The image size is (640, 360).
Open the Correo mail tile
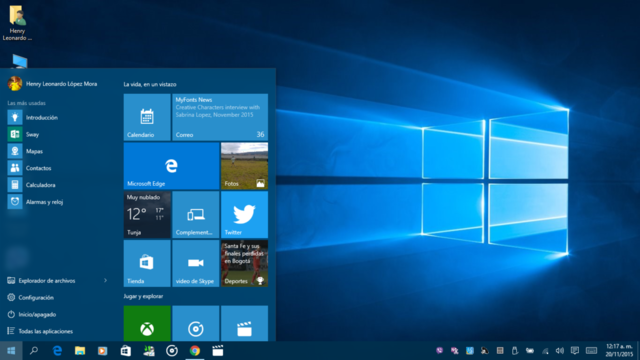[x=220, y=117]
